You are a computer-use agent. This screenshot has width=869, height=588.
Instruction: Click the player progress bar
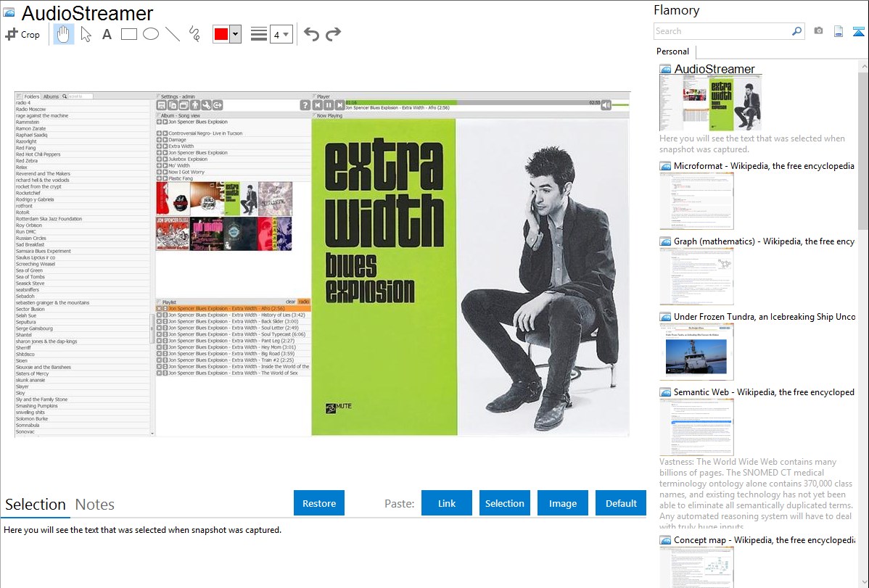[473, 102]
